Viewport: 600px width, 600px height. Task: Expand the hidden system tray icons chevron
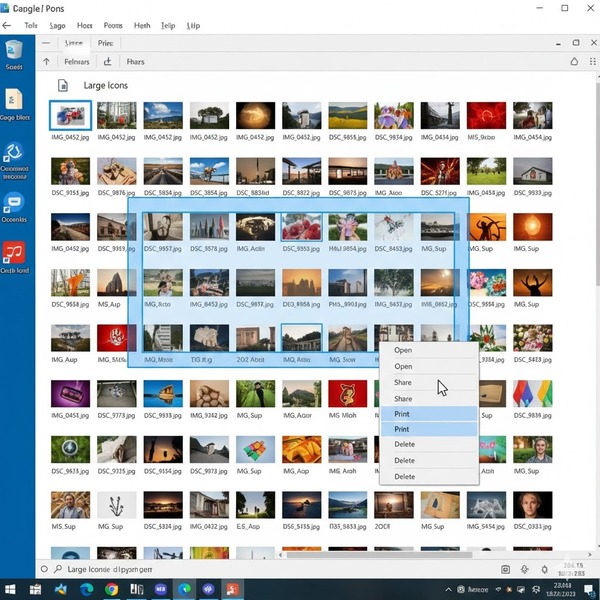point(448,590)
